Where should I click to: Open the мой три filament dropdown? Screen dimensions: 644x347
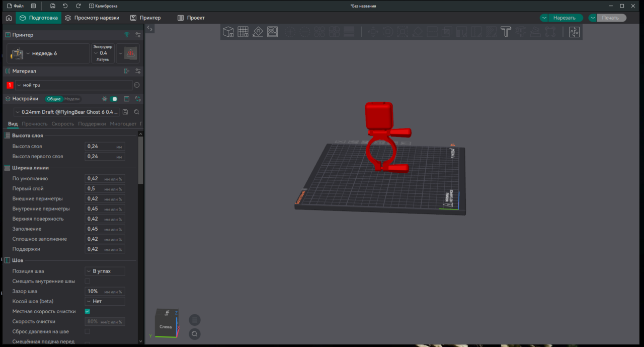pos(73,85)
